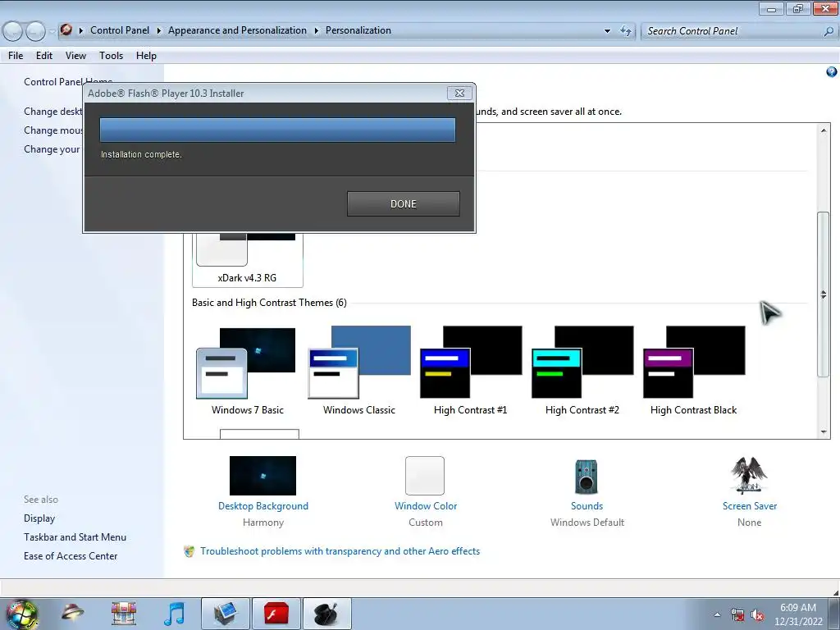Click Personalization in the breadcrumb
Image resolution: width=840 pixels, height=630 pixels.
tap(358, 30)
